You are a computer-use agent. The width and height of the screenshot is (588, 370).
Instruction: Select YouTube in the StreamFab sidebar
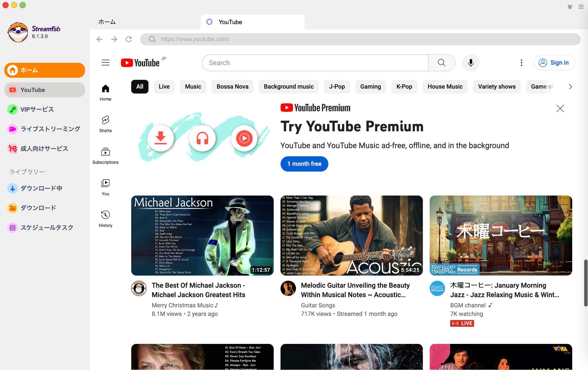pos(45,90)
